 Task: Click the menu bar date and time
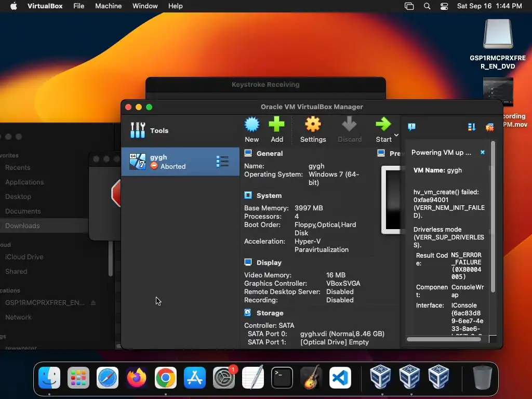(489, 6)
